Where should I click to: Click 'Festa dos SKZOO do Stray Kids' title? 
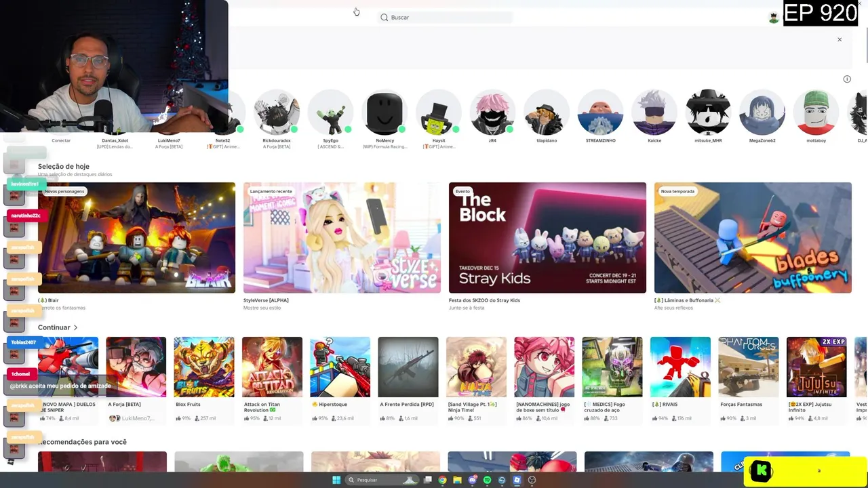(x=484, y=300)
